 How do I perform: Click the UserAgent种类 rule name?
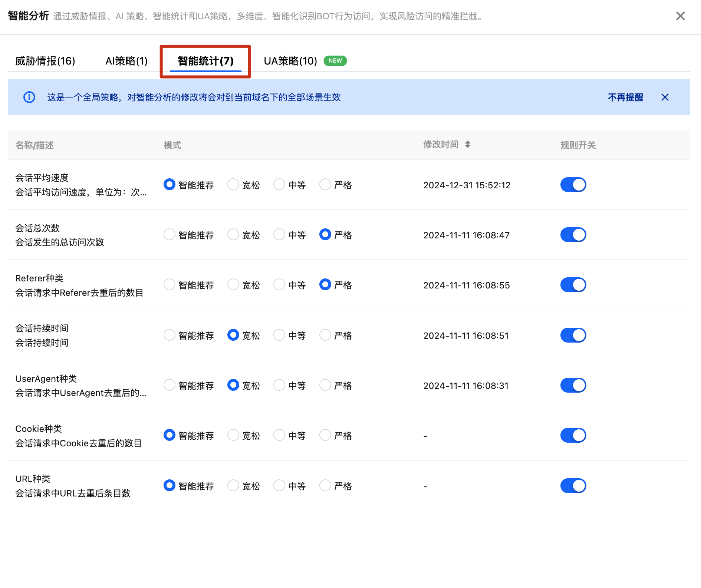point(46,379)
